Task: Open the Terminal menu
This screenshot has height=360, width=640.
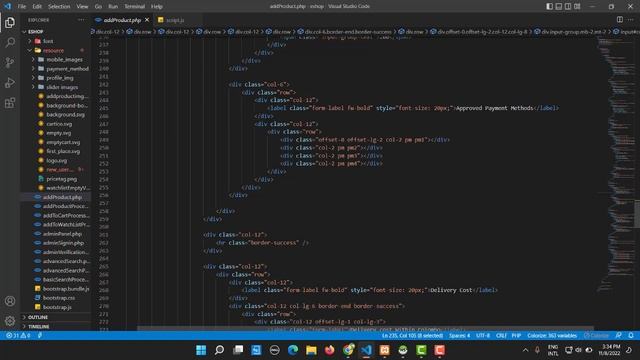Action: (x=134, y=6)
